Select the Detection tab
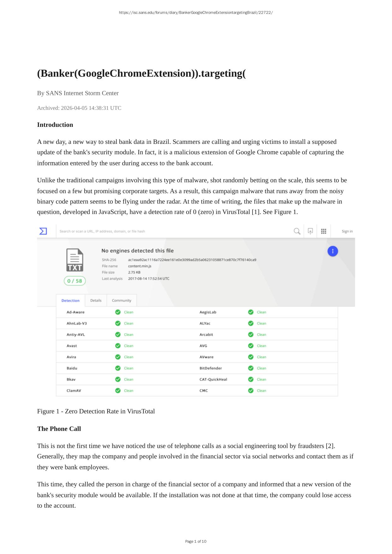Screen dimensions: 392x554 [70, 301]
